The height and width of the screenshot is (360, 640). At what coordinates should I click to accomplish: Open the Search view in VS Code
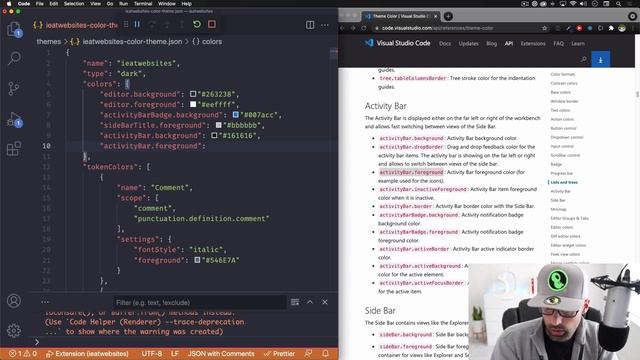coord(14,58)
